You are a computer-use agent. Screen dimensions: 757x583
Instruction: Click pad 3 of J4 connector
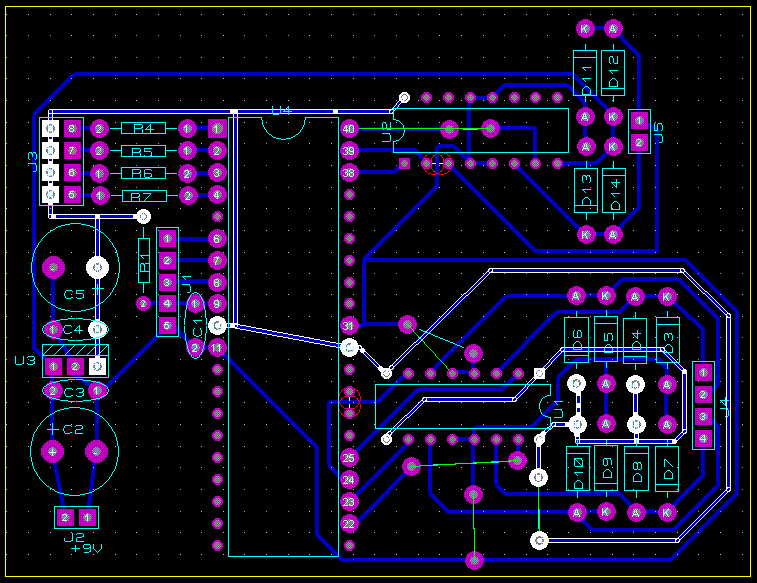703,416
